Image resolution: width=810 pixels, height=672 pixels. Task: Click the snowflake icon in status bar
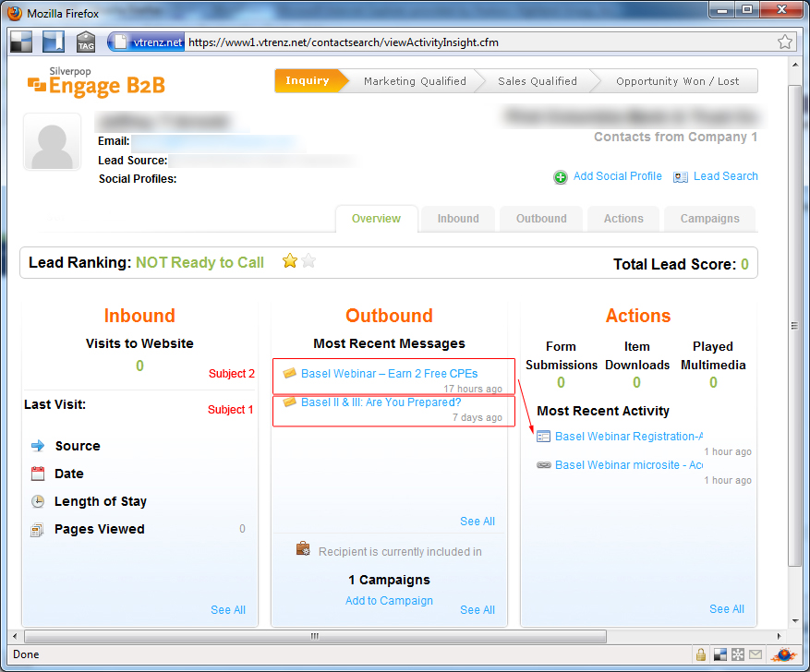[x=738, y=654]
